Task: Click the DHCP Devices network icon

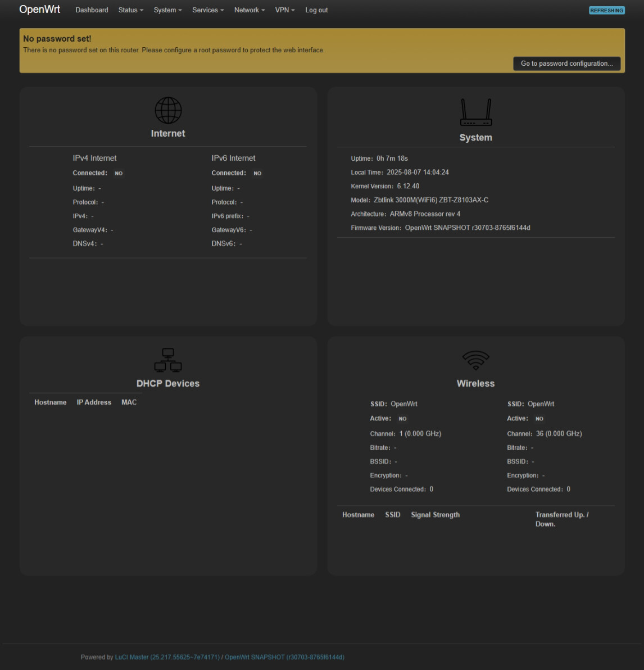Action: coord(168,360)
